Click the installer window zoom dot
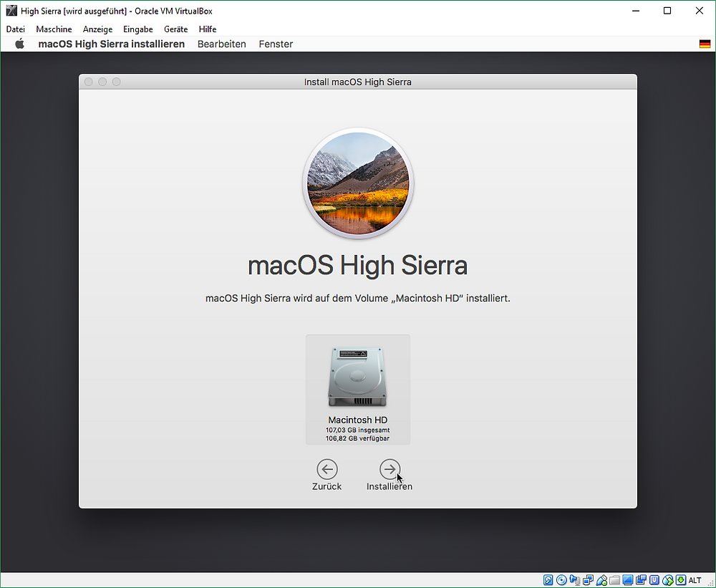 tap(117, 82)
